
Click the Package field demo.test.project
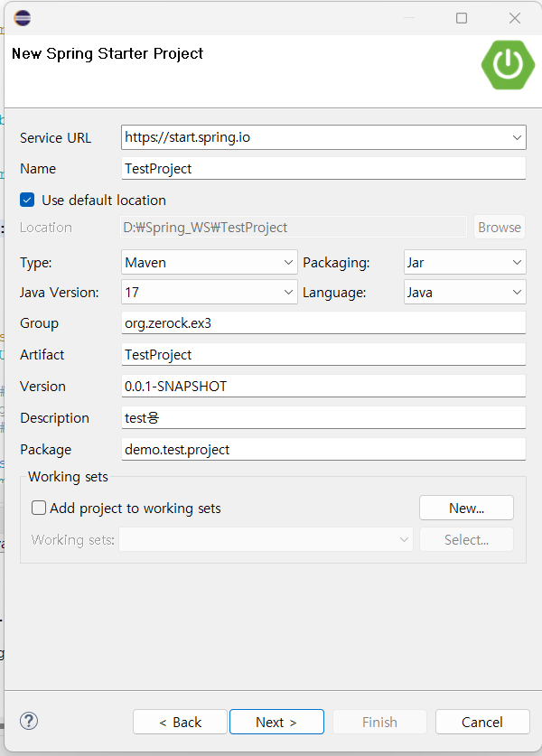coord(323,450)
